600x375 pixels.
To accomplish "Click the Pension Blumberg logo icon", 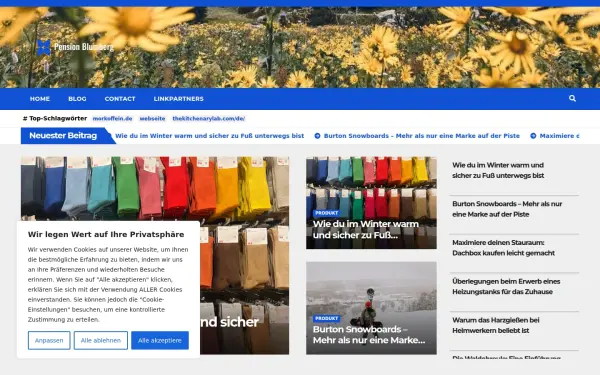I will point(44,48).
